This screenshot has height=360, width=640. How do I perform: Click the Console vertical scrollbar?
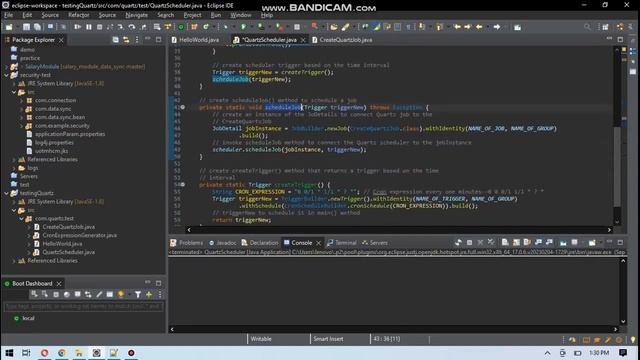[x=623, y=291]
